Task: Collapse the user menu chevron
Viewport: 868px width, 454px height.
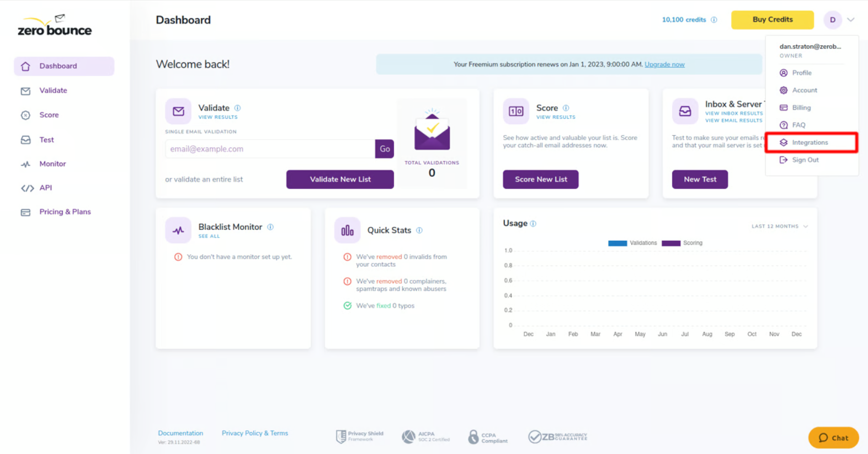Action: click(851, 20)
